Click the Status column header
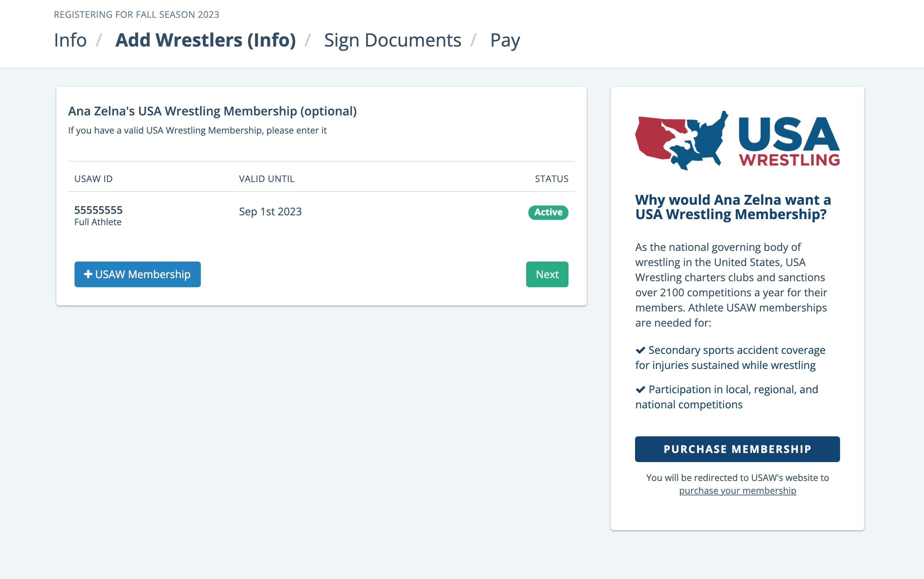This screenshot has width=924, height=579. (551, 179)
